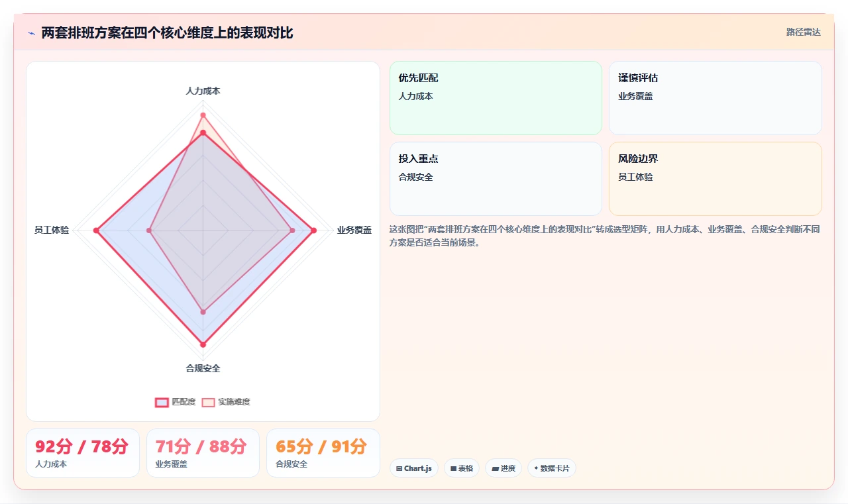Select the 71分 / 88分 stat card
This screenshot has width=848, height=504.
coord(203,453)
